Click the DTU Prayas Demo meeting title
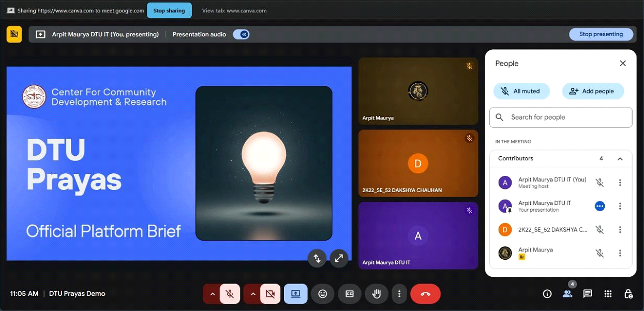Screen dimensions: 644x311 [x=77, y=293]
